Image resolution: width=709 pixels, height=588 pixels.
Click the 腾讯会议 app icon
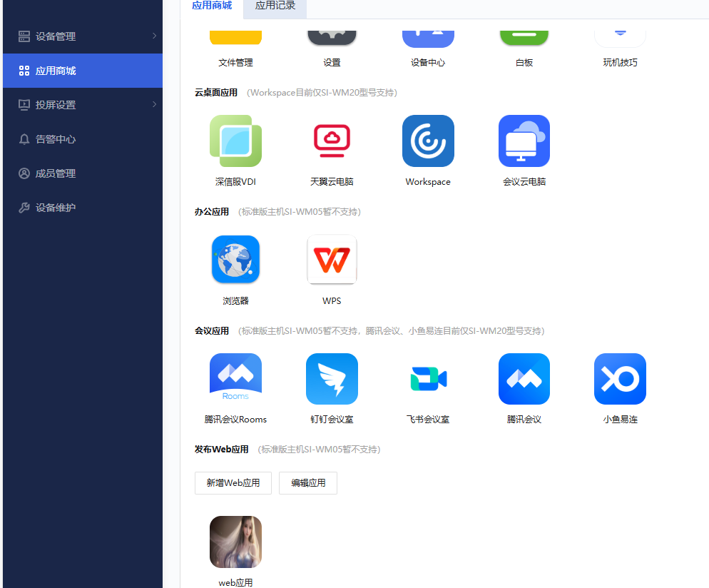pyautogui.click(x=524, y=379)
